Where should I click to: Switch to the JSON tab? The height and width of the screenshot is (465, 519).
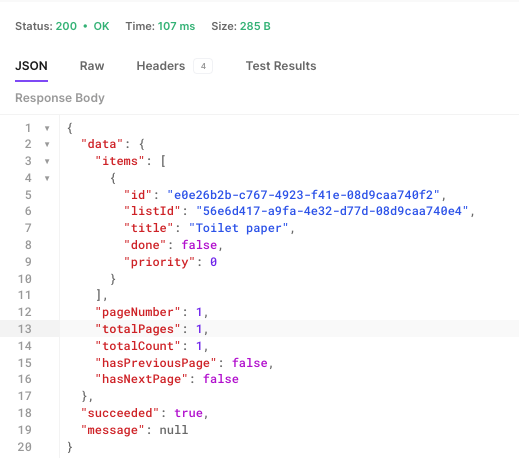[31, 66]
